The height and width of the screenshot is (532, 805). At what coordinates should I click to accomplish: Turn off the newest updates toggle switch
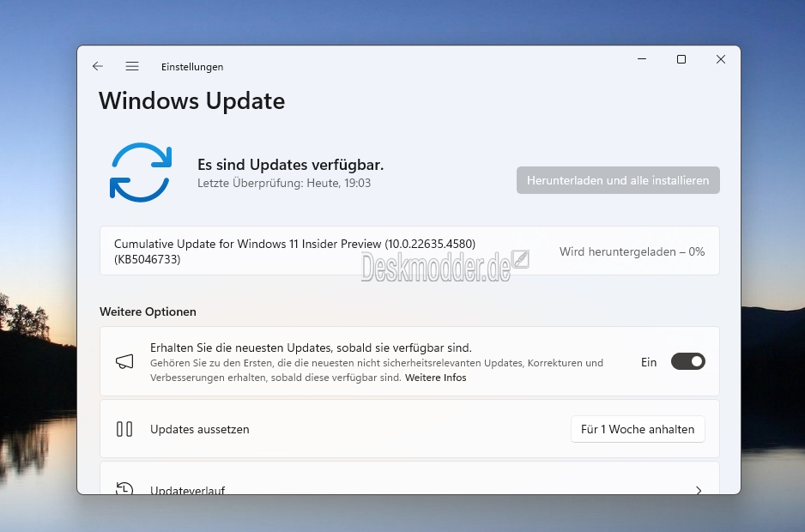[688, 361]
